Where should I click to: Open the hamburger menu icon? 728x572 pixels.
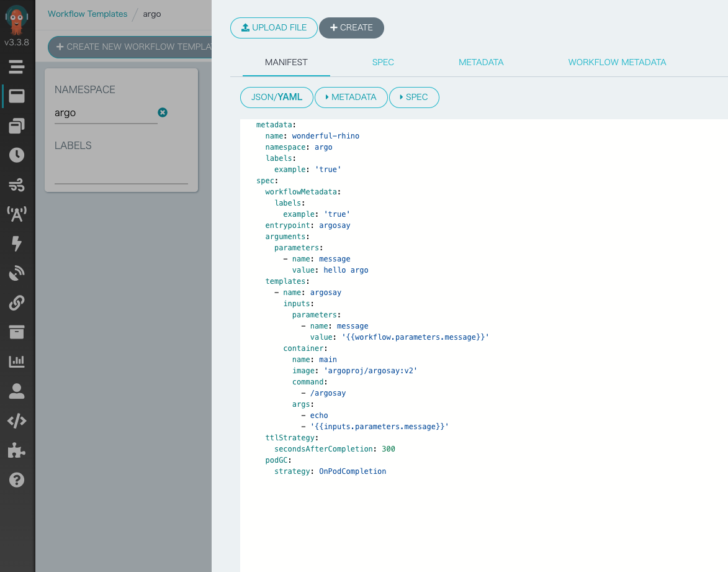click(17, 67)
